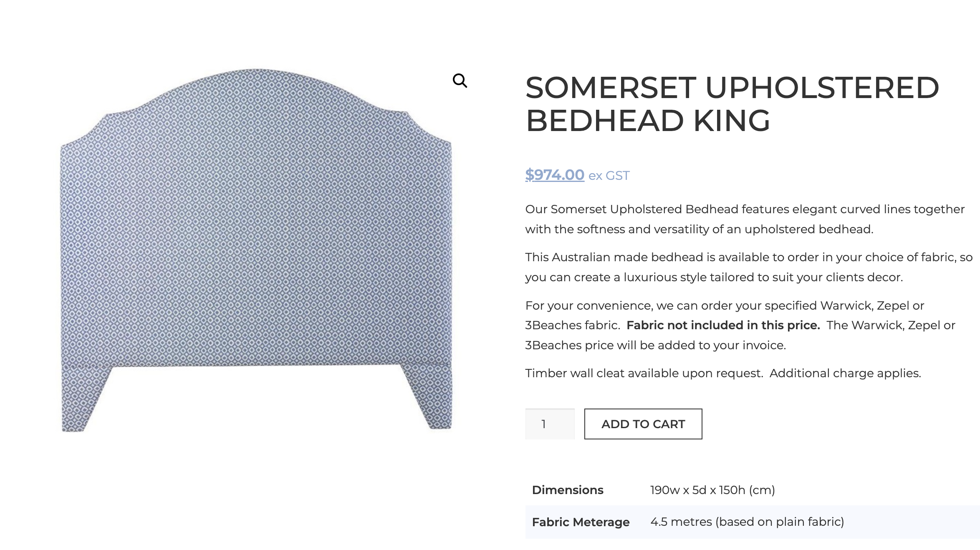The height and width of the screenshot is (550, 980).
Task: Click the $974.00 price link
Action: [554, 175]
